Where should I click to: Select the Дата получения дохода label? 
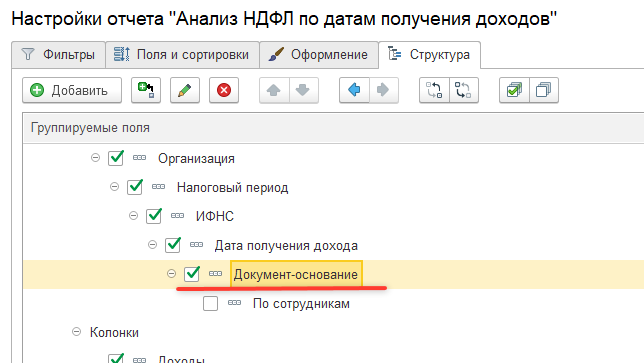click(x=286, y=246)
